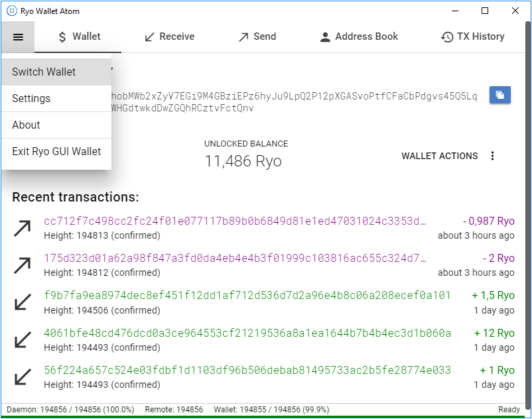
Task: Open Wallet Actions three-dot menu
Action: coord(492,156)
